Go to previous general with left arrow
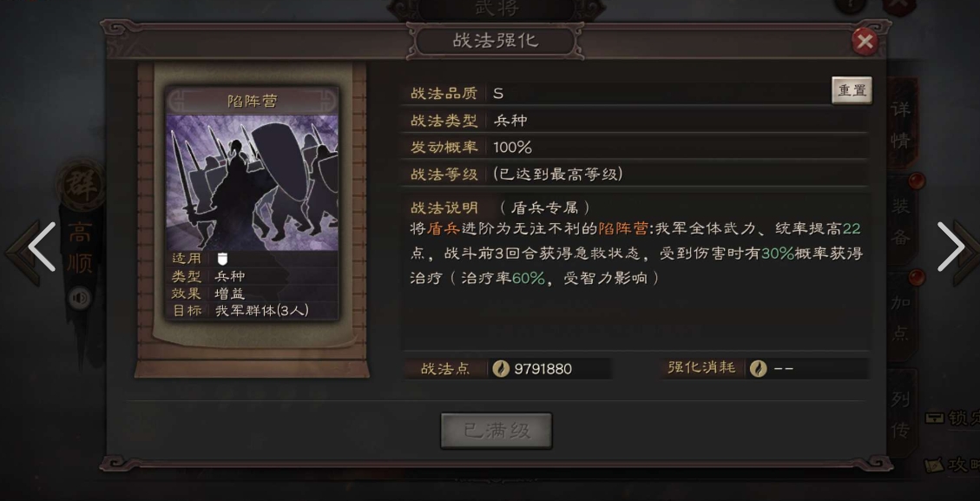980x501 pixels. pyautogui.click(x=41, y=247)
